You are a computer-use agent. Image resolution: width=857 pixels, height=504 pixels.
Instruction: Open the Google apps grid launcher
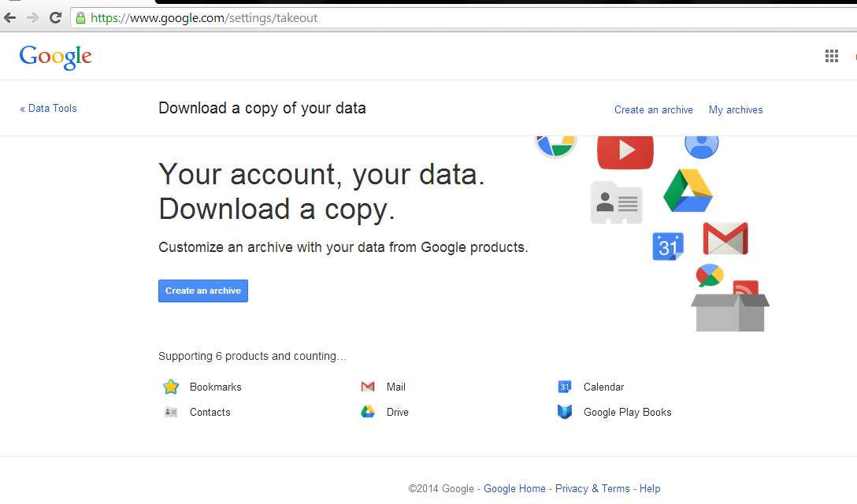pos(831,56)
